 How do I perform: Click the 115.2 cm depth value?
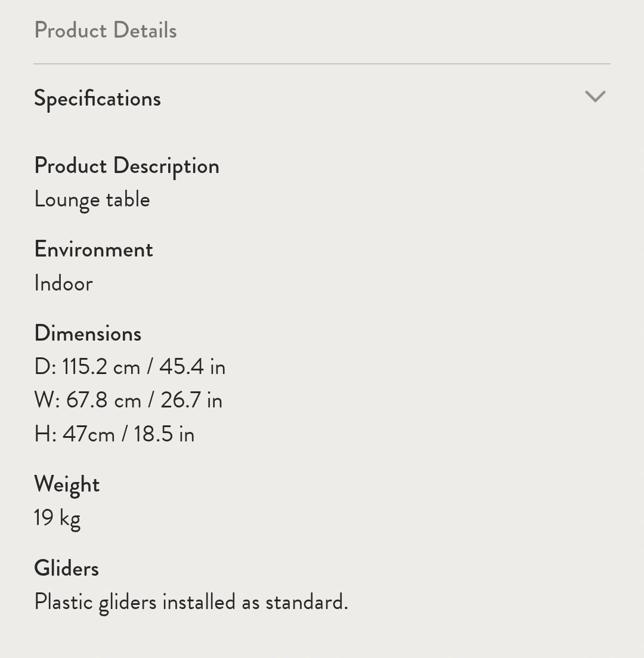click(x=101, y=367)
